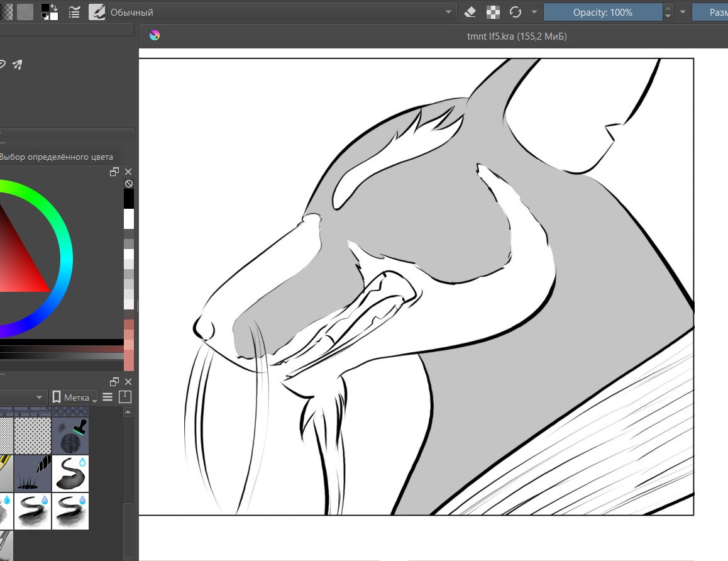Viewport: 728px width, 561px height.
Task: Click the brush presets scrollbar thumb
Action: [128, 530]
